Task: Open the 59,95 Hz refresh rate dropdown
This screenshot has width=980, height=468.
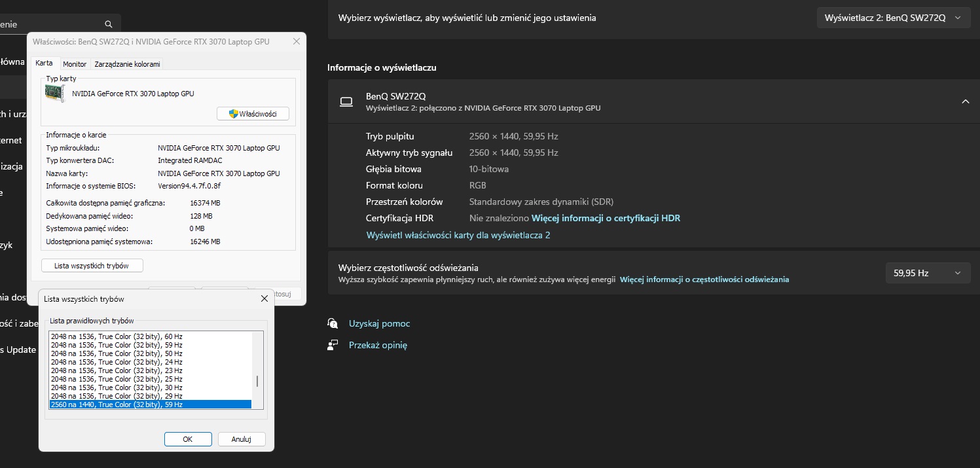Action: (x=927, y=273)
